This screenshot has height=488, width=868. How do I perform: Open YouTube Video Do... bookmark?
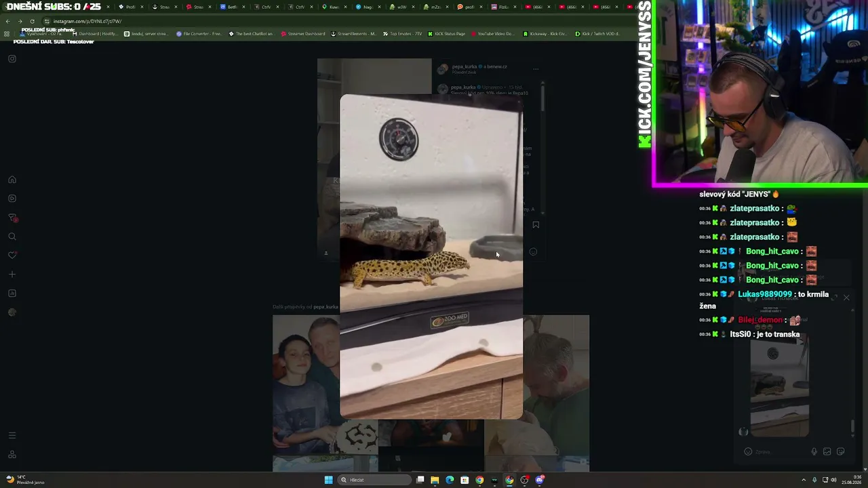[x=493, y=34]
